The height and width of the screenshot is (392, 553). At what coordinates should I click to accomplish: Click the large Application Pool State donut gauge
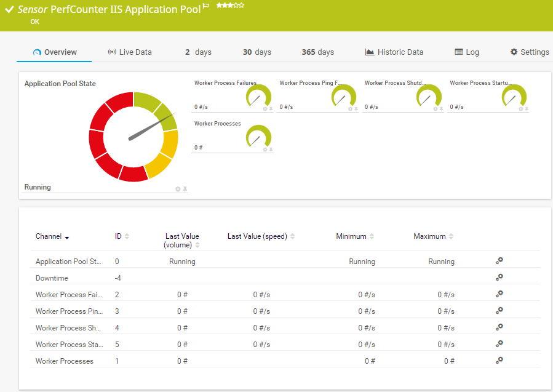coord(133,137)
